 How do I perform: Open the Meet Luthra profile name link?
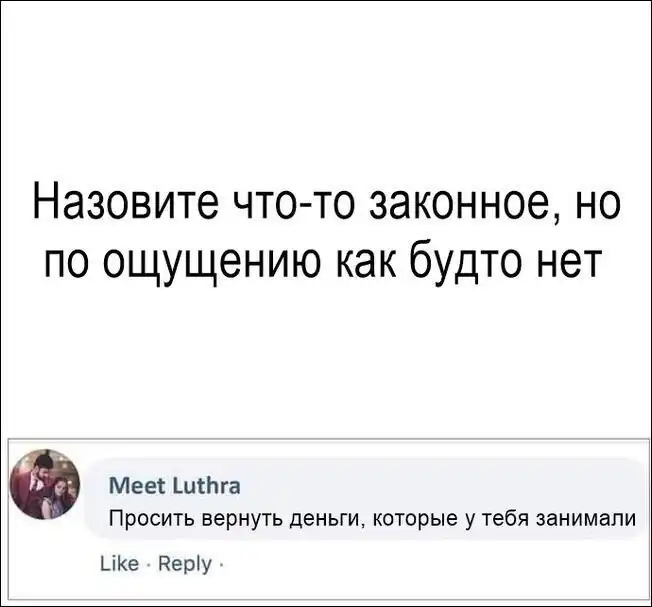click(x=173, y=486)
